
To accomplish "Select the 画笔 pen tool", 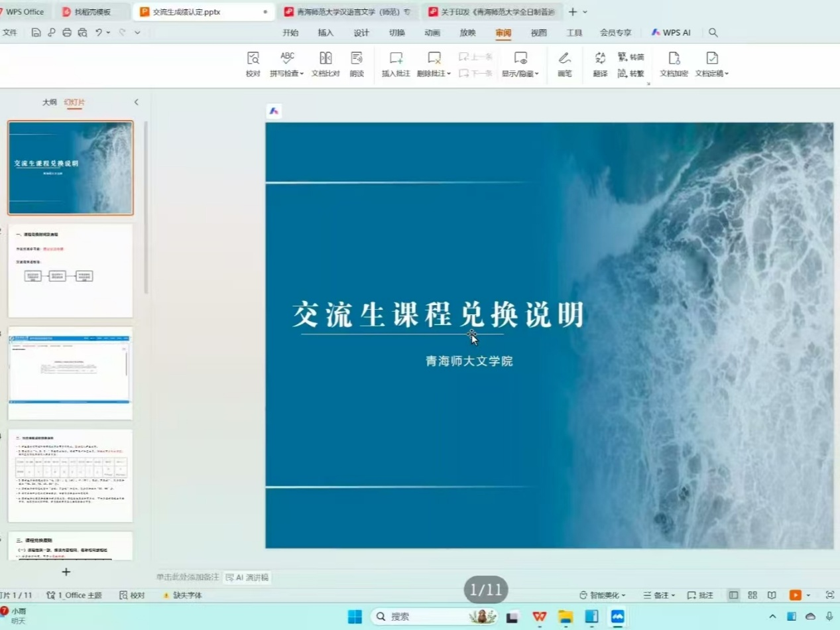I will click(x=564, y=64).
